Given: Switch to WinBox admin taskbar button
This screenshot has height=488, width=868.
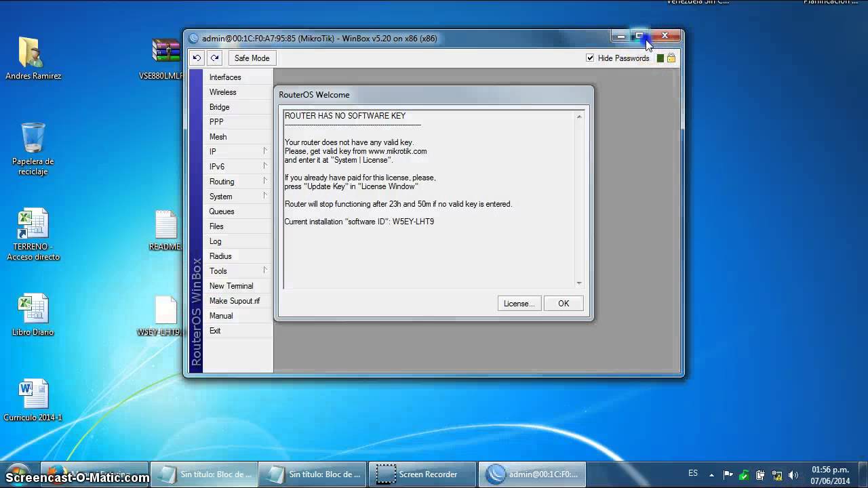Looking at the screenshot, I should [532, 474].
